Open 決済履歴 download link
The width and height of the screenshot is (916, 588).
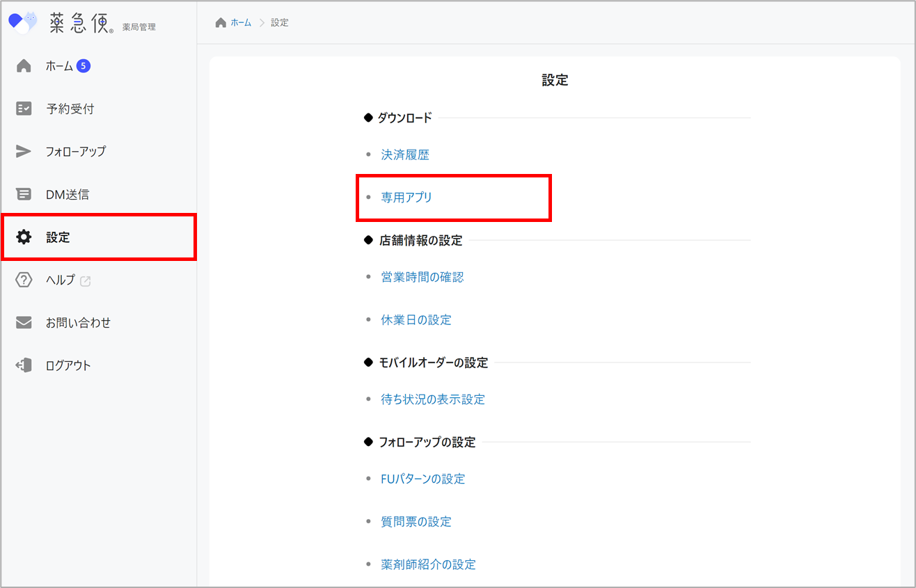pyautogui.click(x=405, y=155)
